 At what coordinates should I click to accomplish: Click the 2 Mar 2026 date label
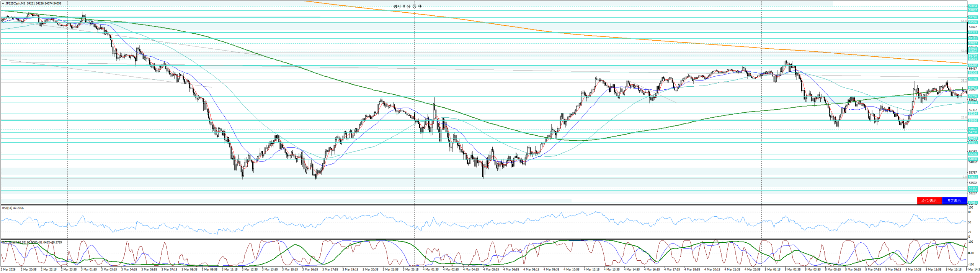(8, 270)
